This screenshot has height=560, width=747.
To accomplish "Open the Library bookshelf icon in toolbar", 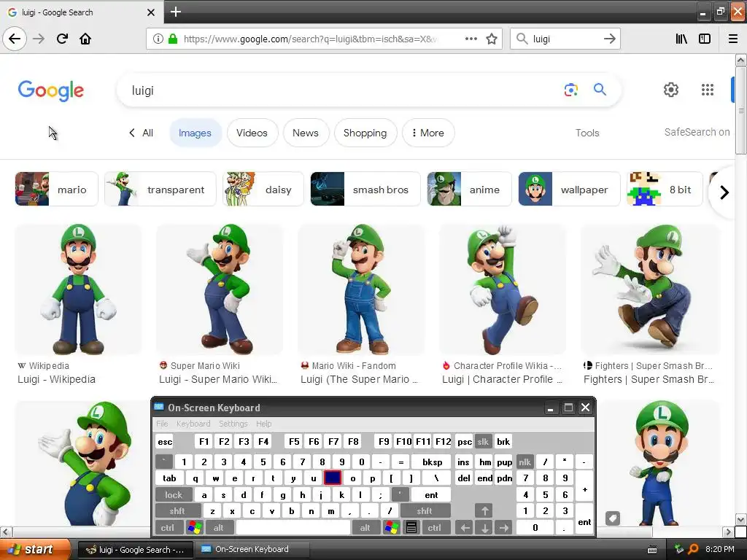I will click(x=681, y=39).
